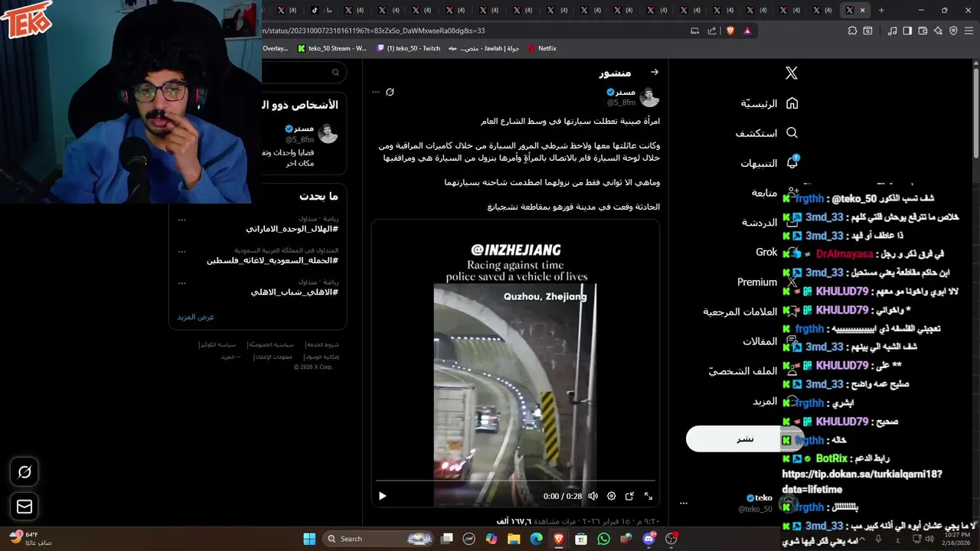Open العلامات المرجعية bookmarks
The height and width of the screenshot is (551, 980).
(x=740, y=311)
